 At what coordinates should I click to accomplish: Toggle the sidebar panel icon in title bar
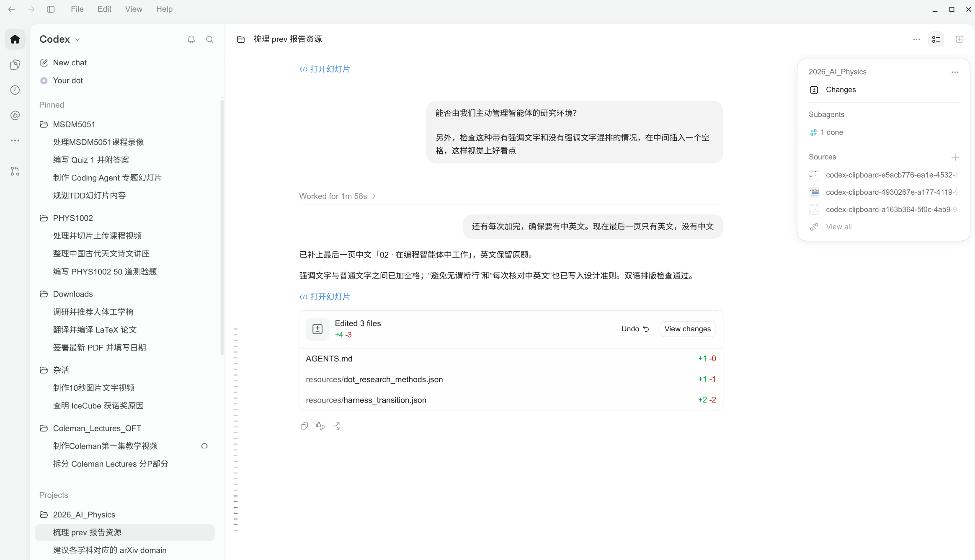coord(51,9)
